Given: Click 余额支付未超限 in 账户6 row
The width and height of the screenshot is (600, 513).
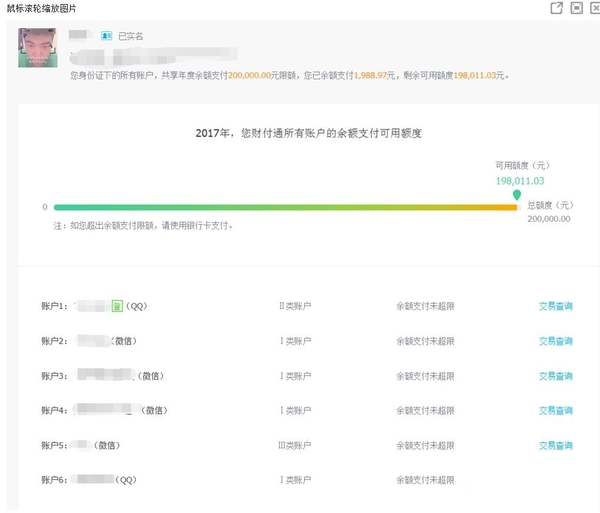Looking at the screenshot, I should 425,480.
